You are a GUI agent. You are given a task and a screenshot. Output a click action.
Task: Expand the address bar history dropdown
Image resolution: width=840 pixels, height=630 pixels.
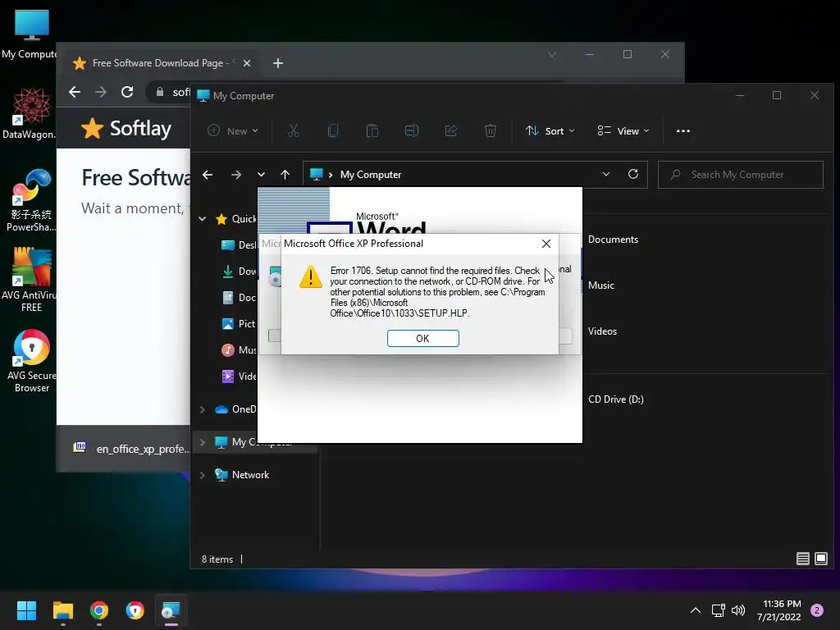(x=606, y=174)
